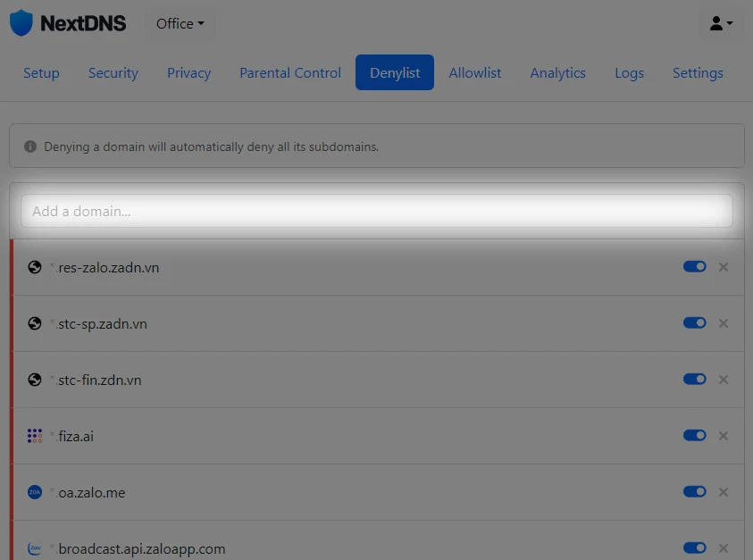Toggle the broadcast.api.zaloapp.com switch
Image resolution: width=753 pixels, height=560 pixels.
(x=694, y=547)
